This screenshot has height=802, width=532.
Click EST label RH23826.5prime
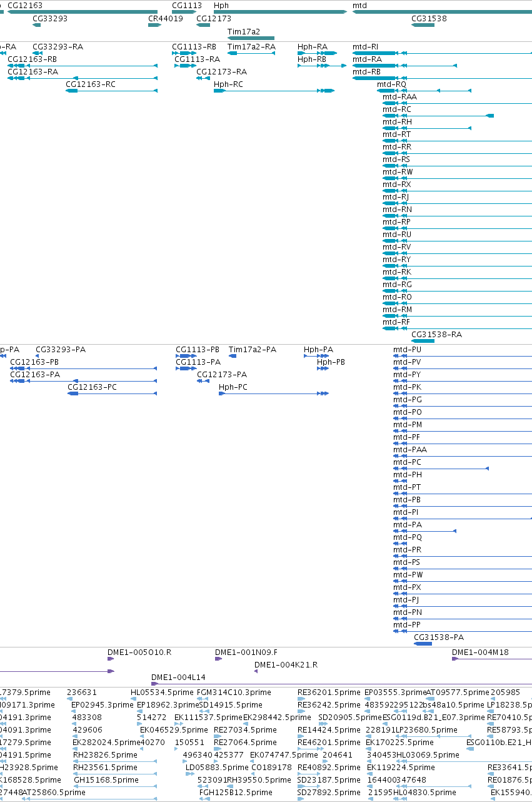click(105, 755)
